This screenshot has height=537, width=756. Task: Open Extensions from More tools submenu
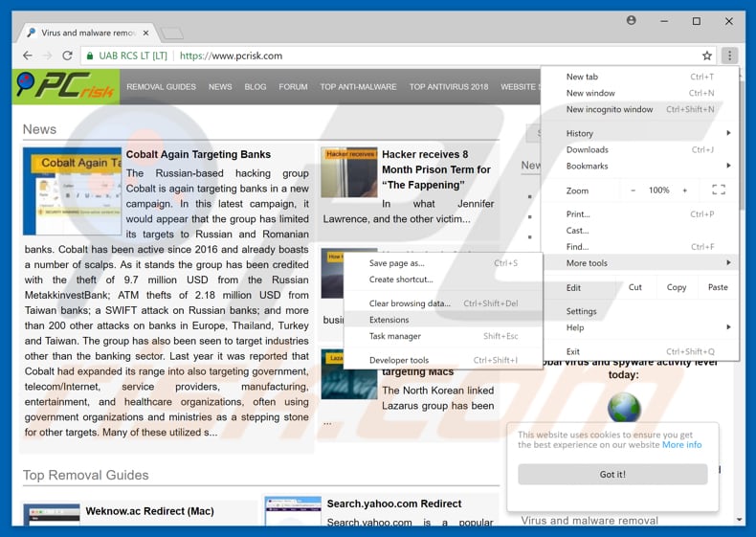pos(443,320)
